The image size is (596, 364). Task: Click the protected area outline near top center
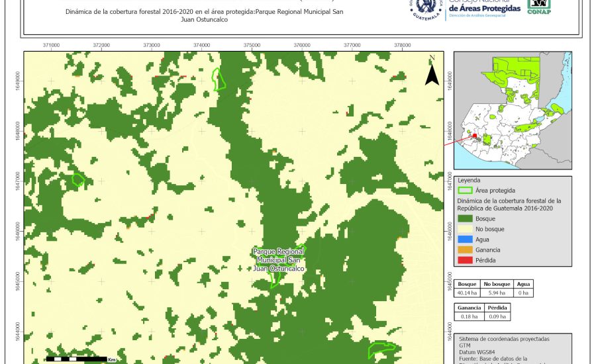[x=219, y=79]
